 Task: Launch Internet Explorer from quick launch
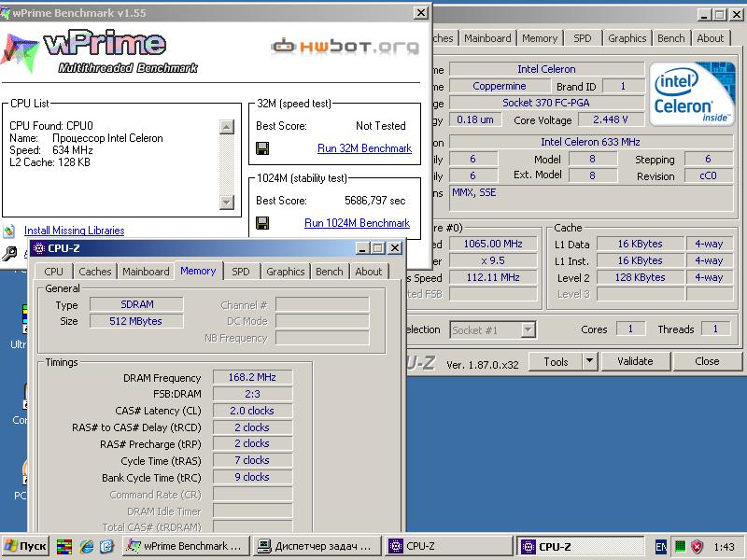click(x=86, y=546)
